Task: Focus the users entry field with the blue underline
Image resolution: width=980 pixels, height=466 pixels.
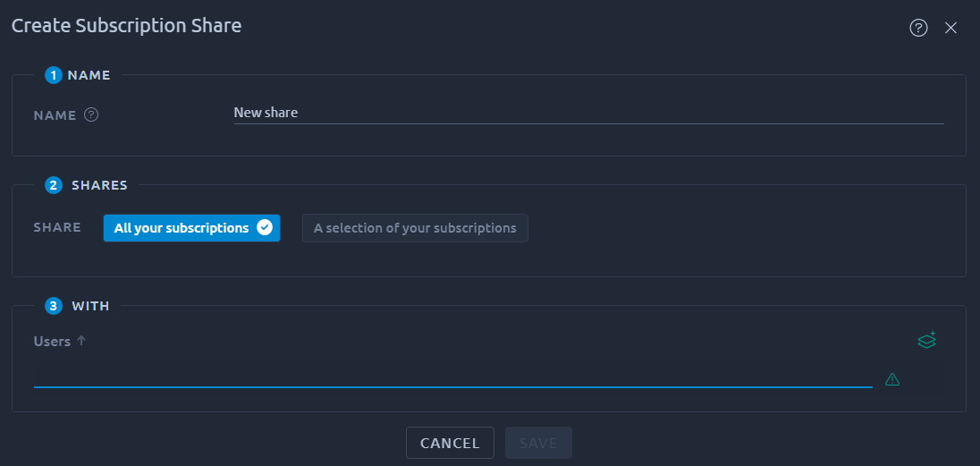Action: tap(452, 377)
